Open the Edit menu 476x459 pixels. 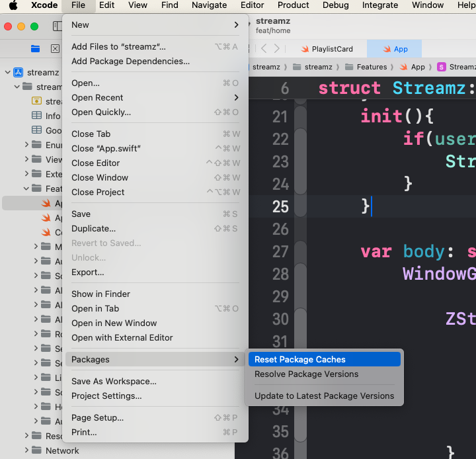point(107,5)
